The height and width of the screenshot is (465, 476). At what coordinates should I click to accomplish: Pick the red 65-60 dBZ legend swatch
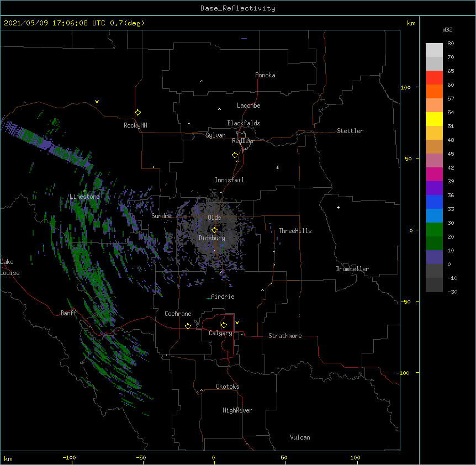[434, 78]
